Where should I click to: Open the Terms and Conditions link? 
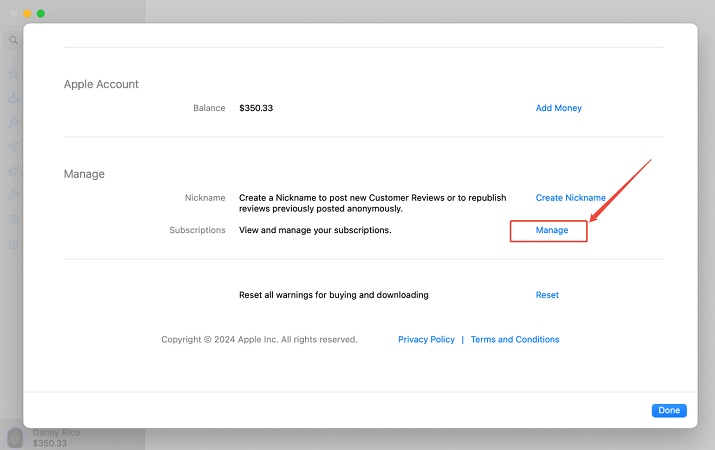pyautogui.click(x=515, y=340)
